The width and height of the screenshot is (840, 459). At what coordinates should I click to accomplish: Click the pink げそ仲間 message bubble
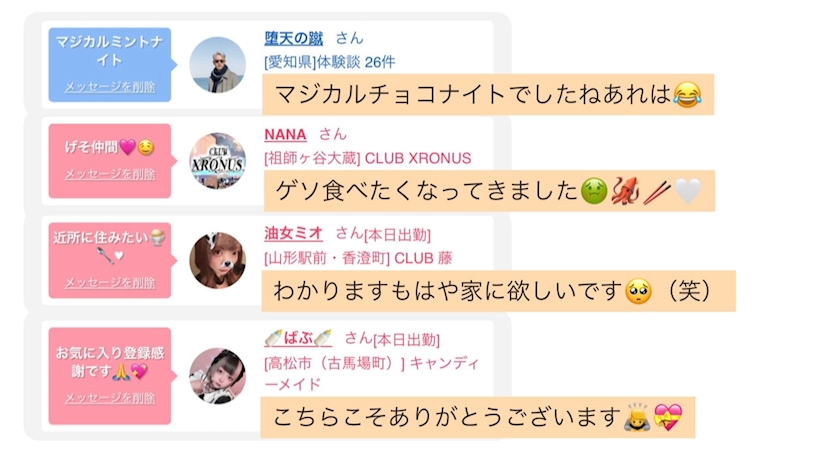[110, 161]
